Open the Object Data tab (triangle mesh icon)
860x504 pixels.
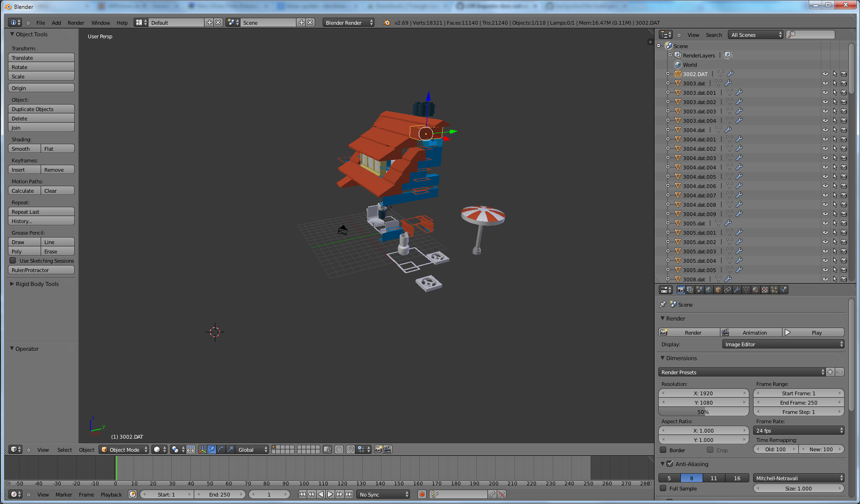746,290
